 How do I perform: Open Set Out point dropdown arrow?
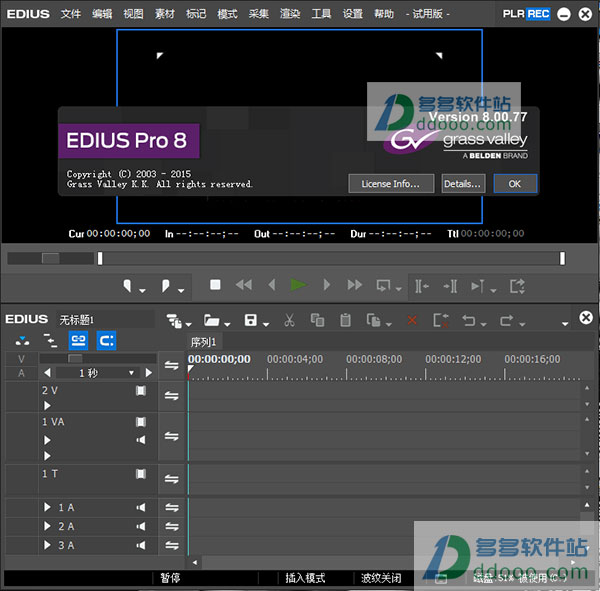click(181, 291)
